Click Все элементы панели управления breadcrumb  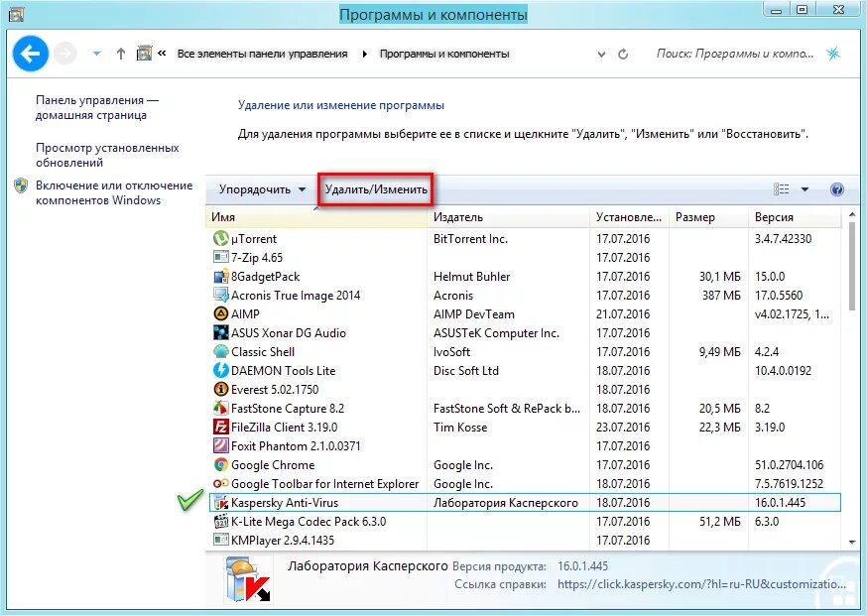coord(263,54)
